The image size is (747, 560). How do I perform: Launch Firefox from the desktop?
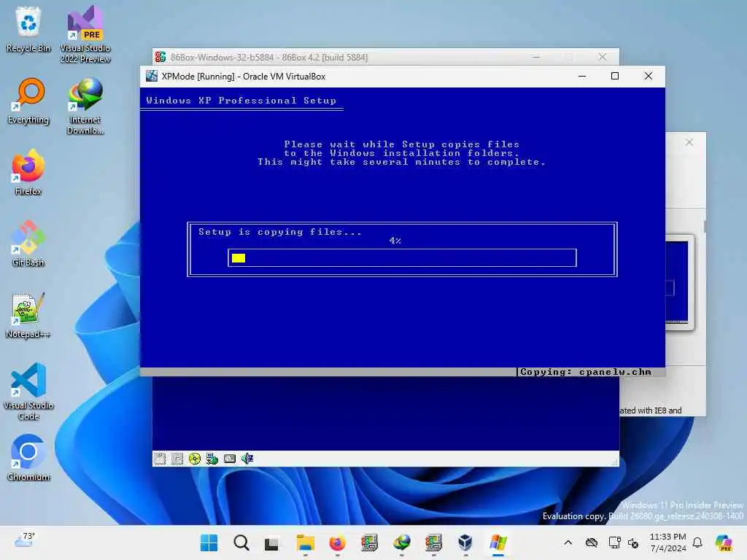28,172
